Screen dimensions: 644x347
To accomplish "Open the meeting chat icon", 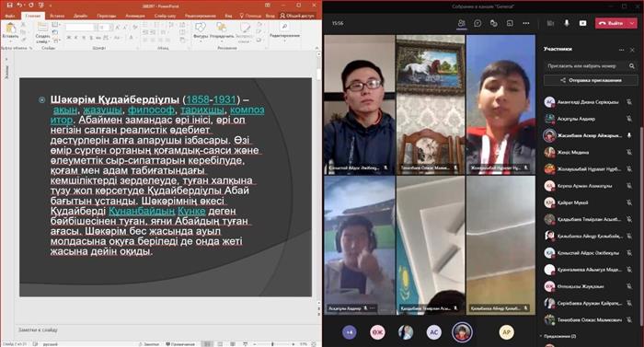I will click(477, 23).
